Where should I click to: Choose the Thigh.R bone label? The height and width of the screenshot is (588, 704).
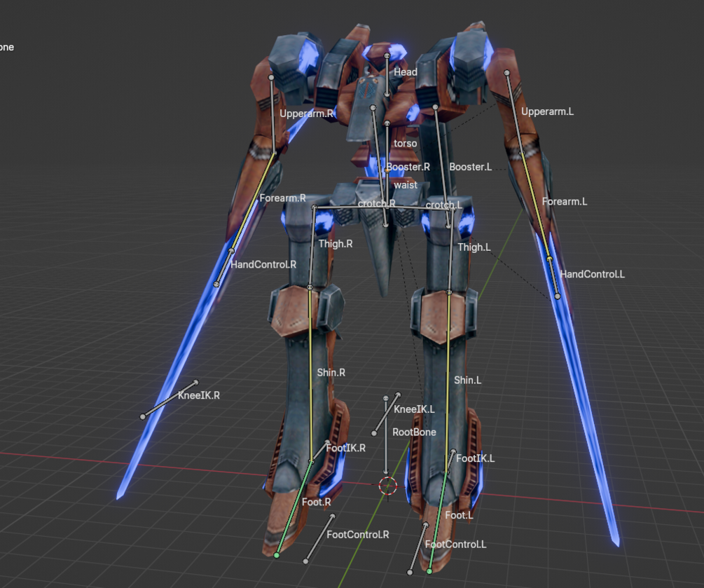336,244
